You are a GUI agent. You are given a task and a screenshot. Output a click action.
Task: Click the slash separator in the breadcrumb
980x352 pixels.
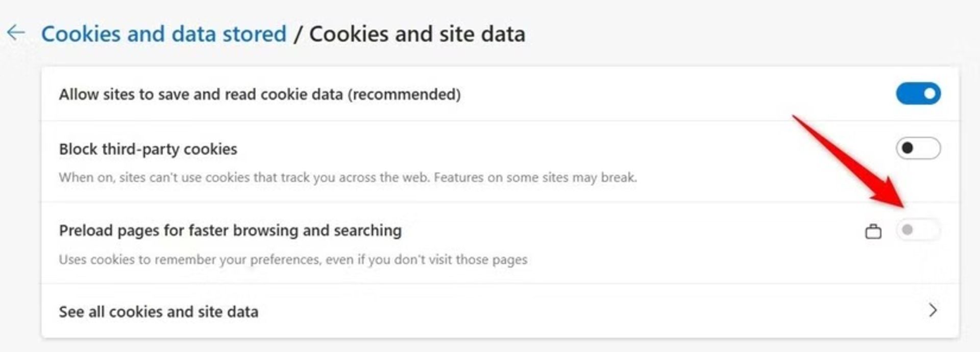[298, 34]
